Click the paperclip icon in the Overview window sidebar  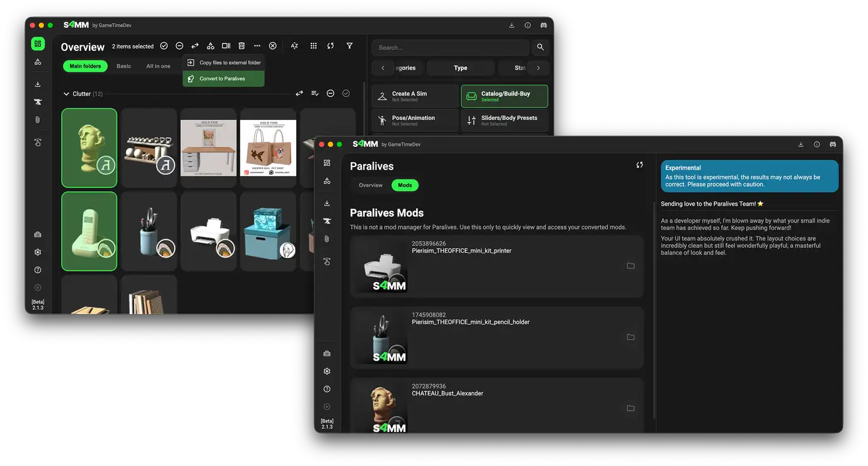(38, 119)
